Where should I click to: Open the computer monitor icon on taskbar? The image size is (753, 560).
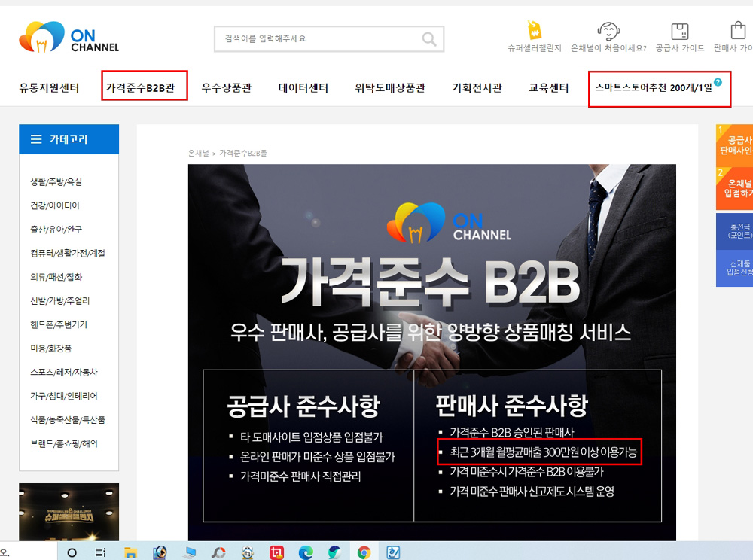(x=189, y=552)
